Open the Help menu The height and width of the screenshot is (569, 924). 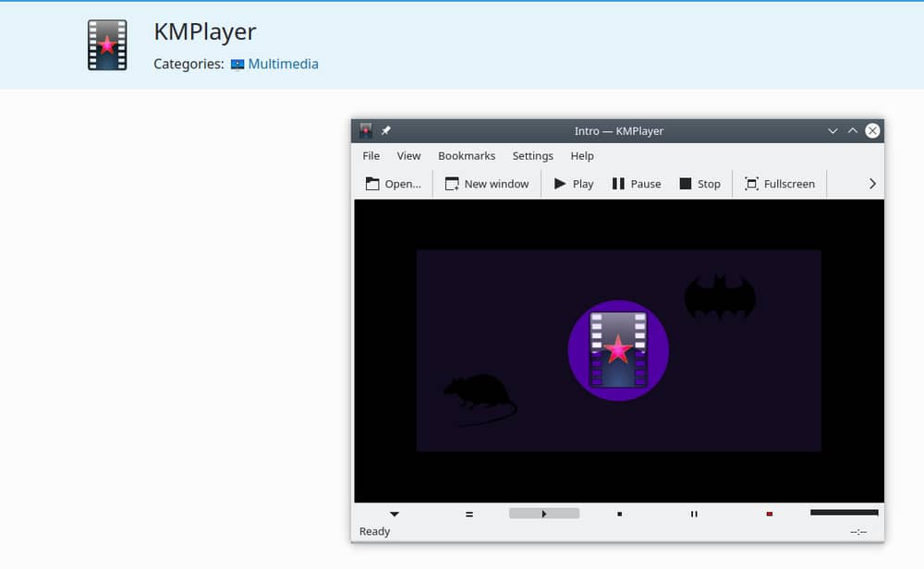click(x=581, y=155)
